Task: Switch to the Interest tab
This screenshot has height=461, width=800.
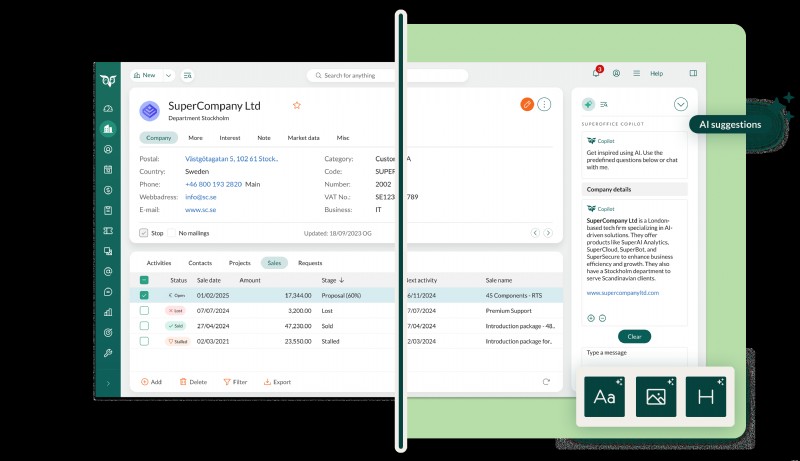Action: pyautogui.click(x=230, y=138)
